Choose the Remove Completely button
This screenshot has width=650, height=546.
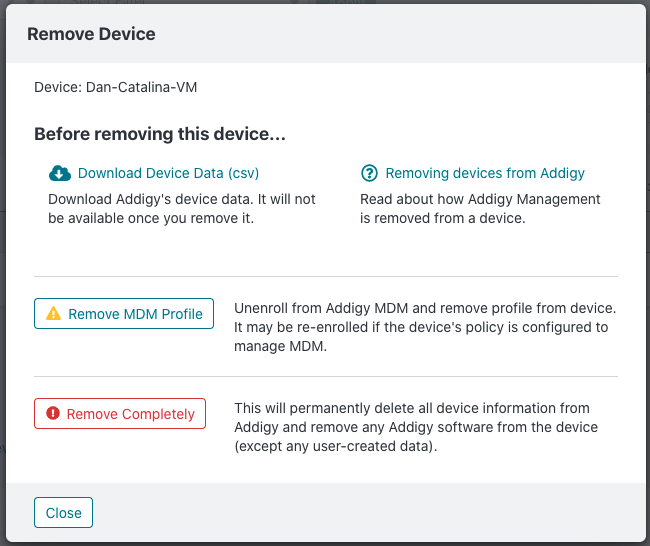click(120, 413)
